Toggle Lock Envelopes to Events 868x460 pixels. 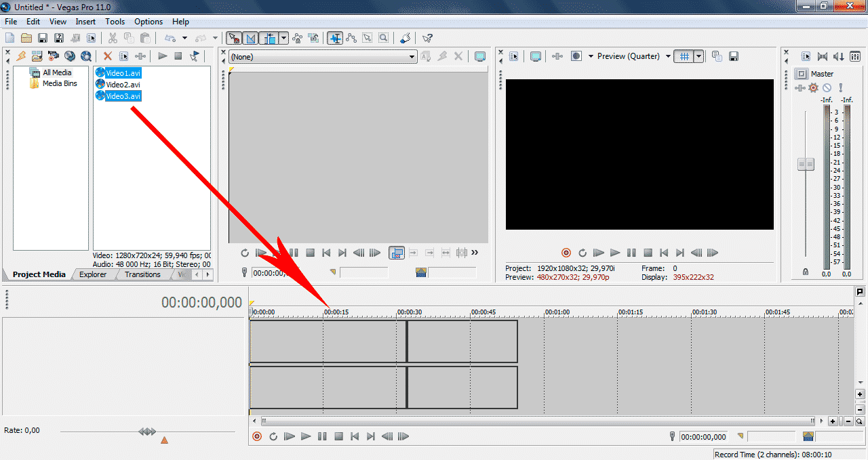point(297,38)
